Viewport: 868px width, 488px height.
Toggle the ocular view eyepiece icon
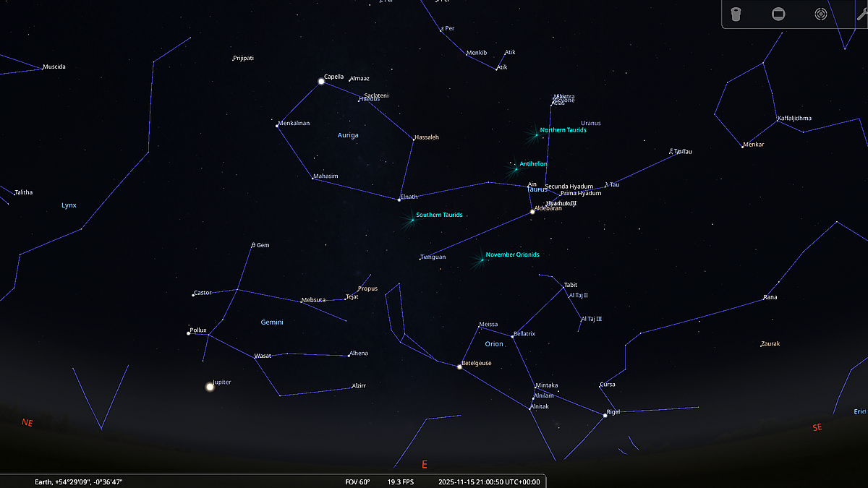(x=736, y=14)
